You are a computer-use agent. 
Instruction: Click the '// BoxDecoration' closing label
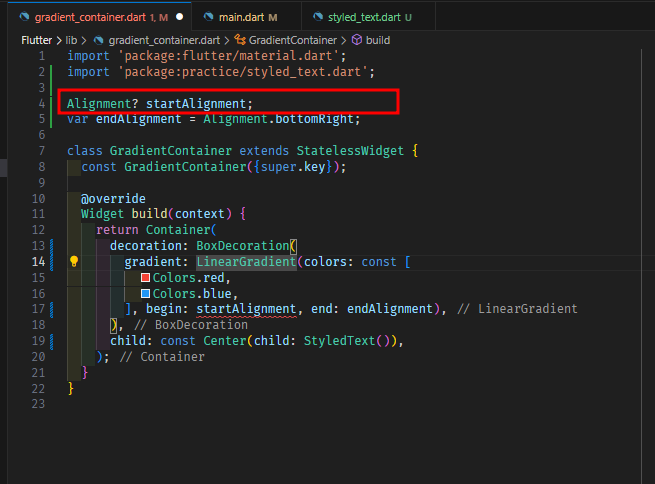pyautogui.click(x=191, y=325)
